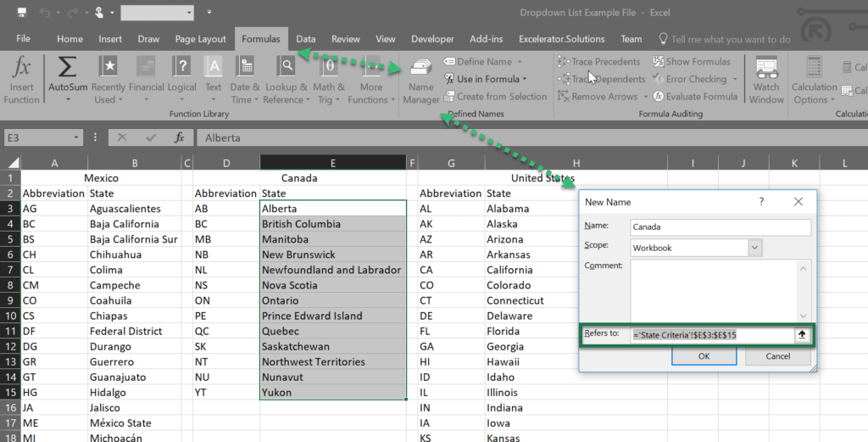Open Date & Time functions
Screen dimensions: 868x442
[x=245, y=81]
